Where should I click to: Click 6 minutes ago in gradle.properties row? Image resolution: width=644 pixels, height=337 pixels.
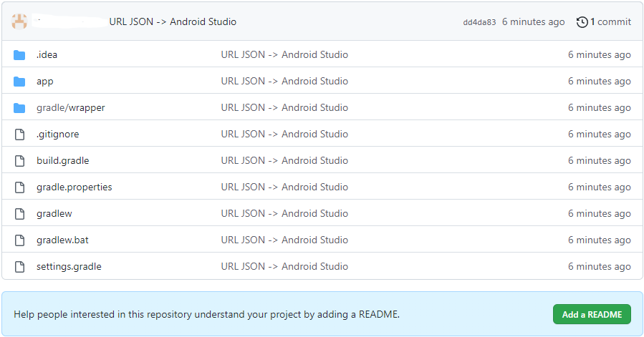pyautogui.click(x=600, y=187)
